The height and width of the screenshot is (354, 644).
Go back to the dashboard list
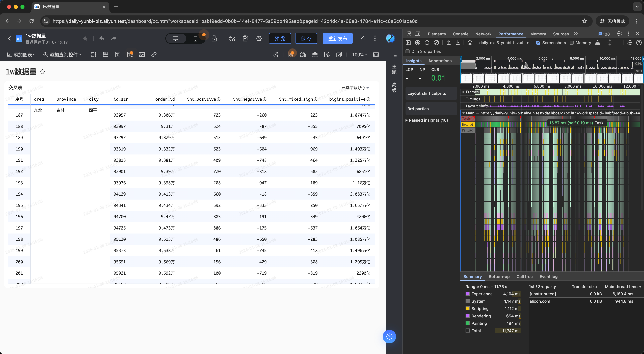point(10,38)
